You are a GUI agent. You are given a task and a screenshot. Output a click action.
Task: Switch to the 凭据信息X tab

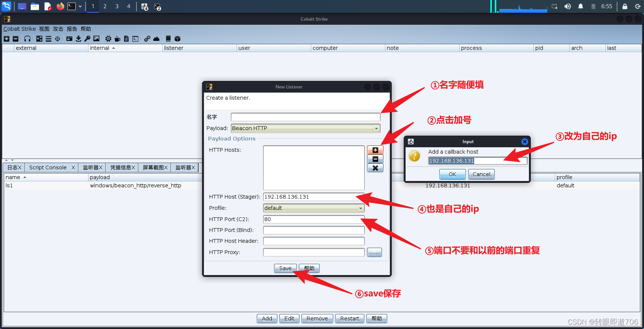[x=122, y=167]
